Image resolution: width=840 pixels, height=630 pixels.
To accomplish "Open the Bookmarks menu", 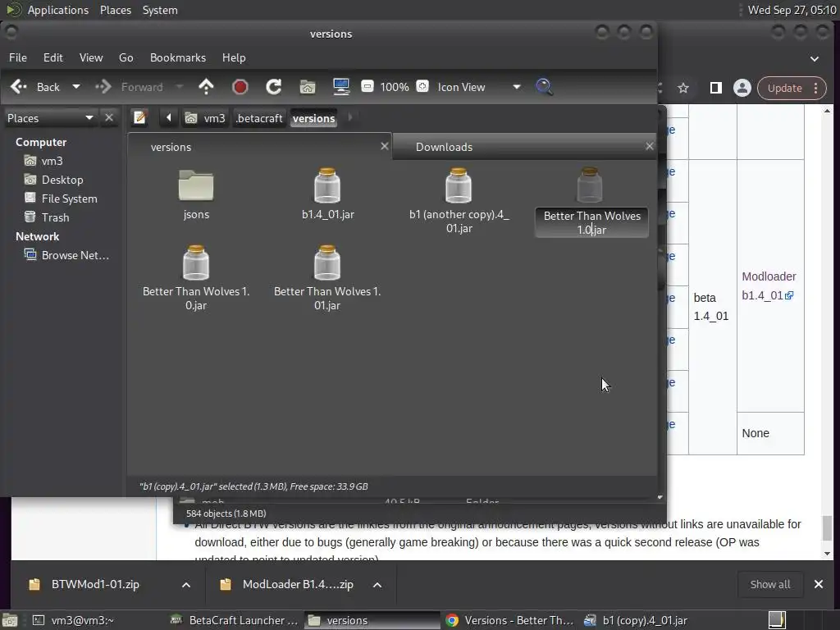I will (x=178, y=57).
